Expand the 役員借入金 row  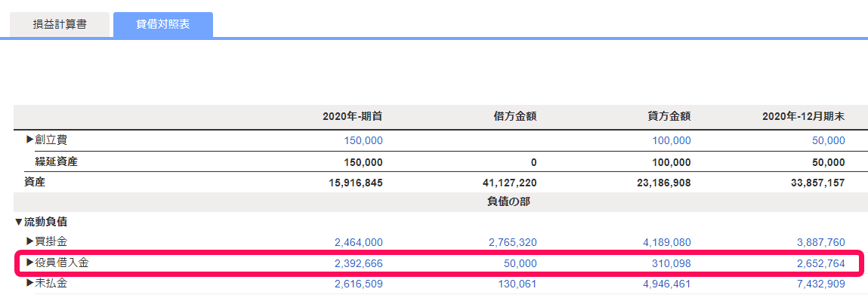[x=30, y=263]
